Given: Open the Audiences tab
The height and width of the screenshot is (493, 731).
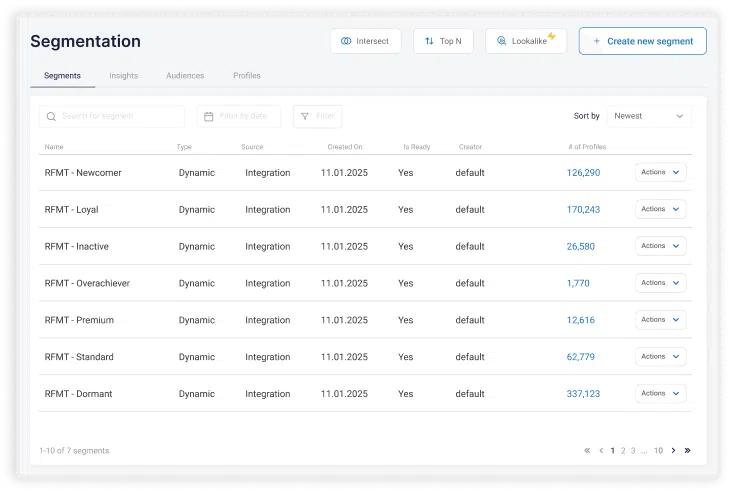Looking at the screenshot, I should click(185, 76).
